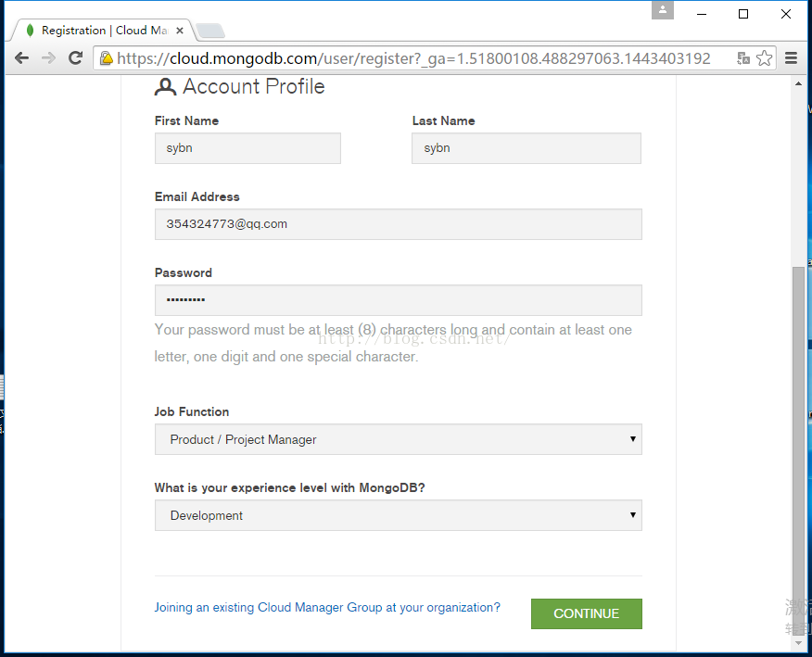Screen dimensions: 812x657
Task: Focus the Password input field
Action: (x=399, y=300)
